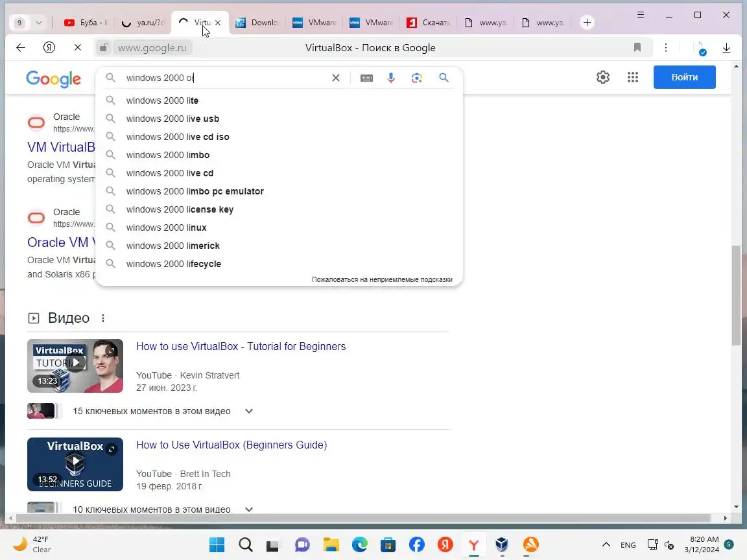Open Yandex home button in toolbar
747x560 pixels.
click(49, 47)
